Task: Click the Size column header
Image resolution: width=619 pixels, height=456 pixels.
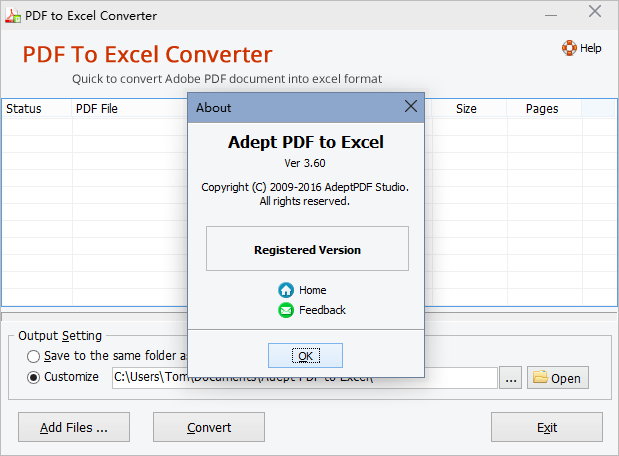Action: 466,109
